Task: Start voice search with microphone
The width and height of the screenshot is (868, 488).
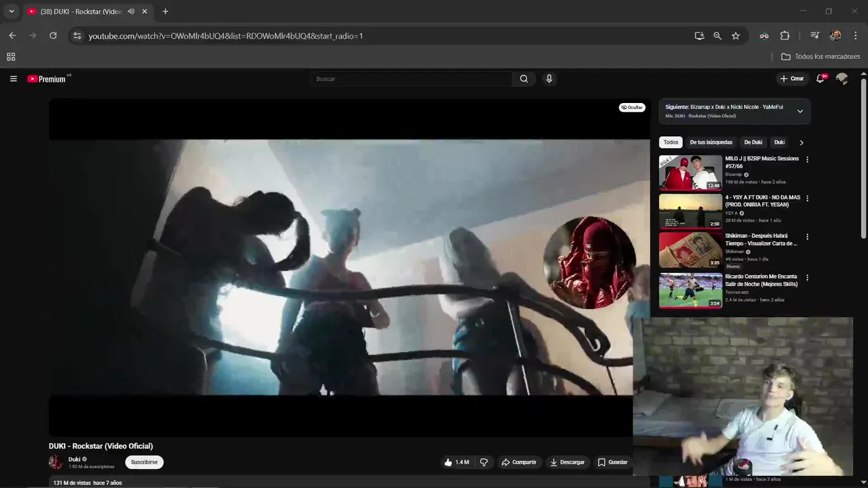Action: (549, 79)
